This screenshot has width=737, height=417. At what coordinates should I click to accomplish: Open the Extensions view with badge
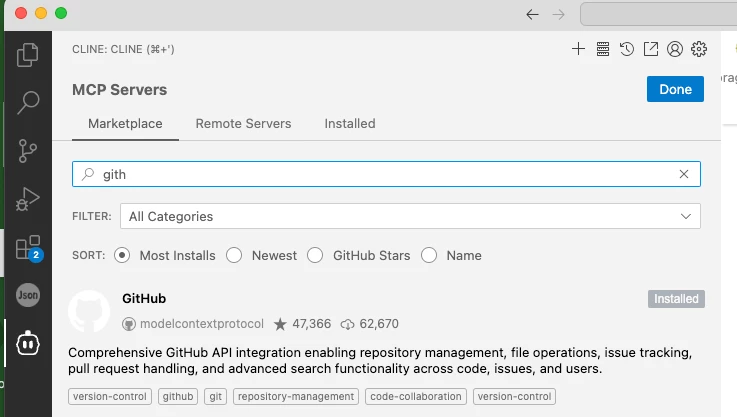[x=28, y=247]
